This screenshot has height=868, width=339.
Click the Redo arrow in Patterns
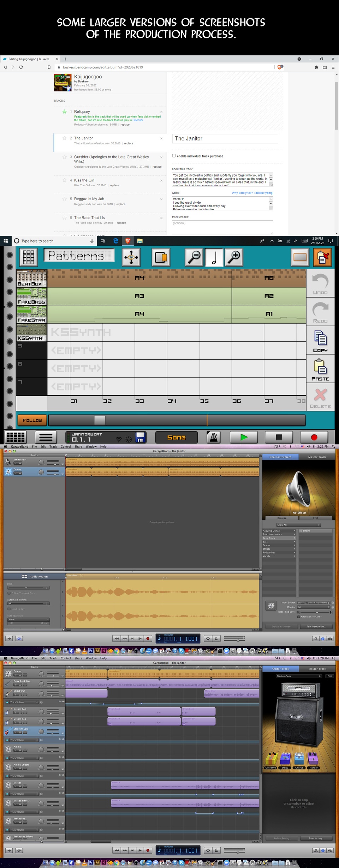click(320, 312)
